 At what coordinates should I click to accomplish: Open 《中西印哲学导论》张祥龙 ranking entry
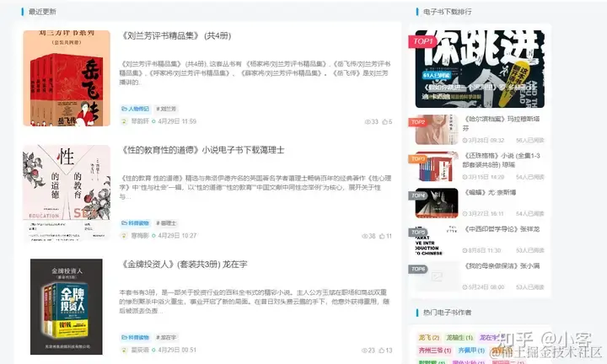[502, 229]
